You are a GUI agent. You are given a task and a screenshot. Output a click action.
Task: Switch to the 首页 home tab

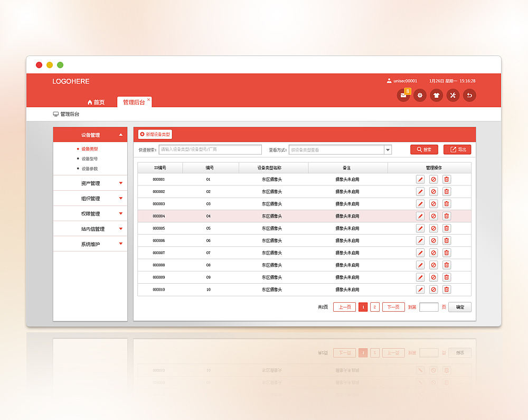96,102
